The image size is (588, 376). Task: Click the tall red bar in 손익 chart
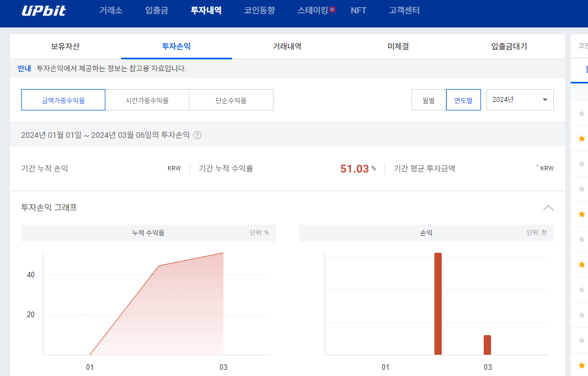pyautogui.click(x=438, y=304)
